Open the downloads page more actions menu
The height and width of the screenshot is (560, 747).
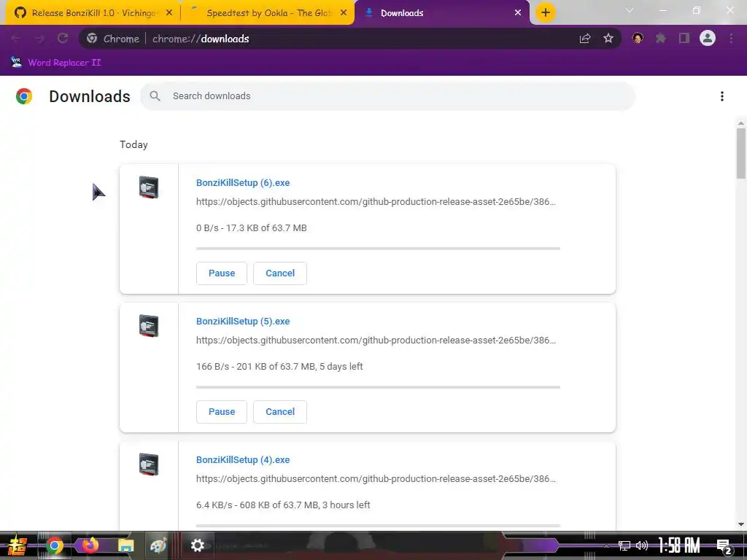point(722,96)
